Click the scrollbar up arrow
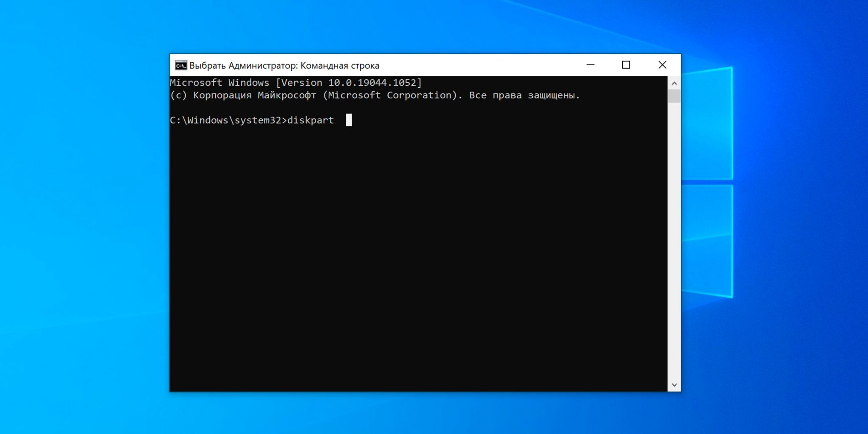 [674, 83]
